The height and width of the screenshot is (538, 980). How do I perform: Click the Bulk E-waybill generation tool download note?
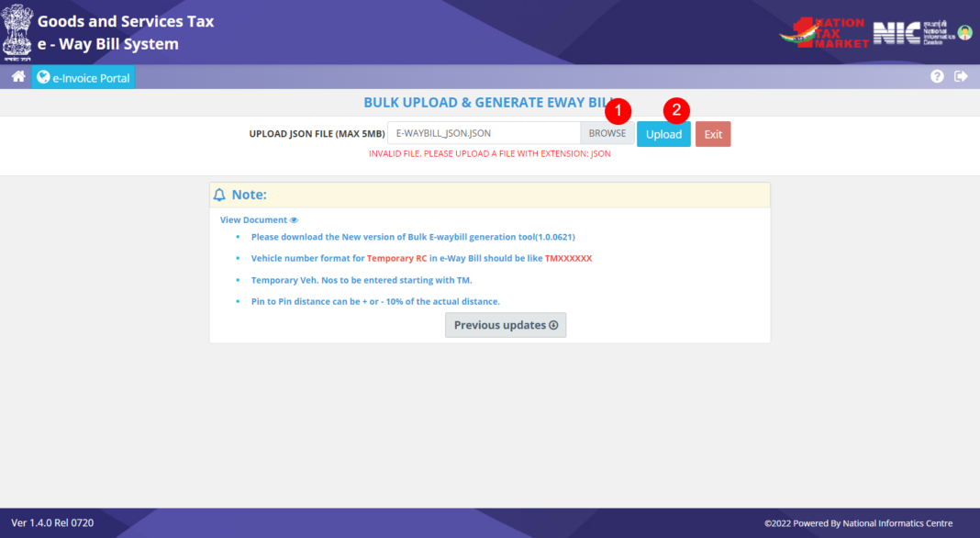413,237
